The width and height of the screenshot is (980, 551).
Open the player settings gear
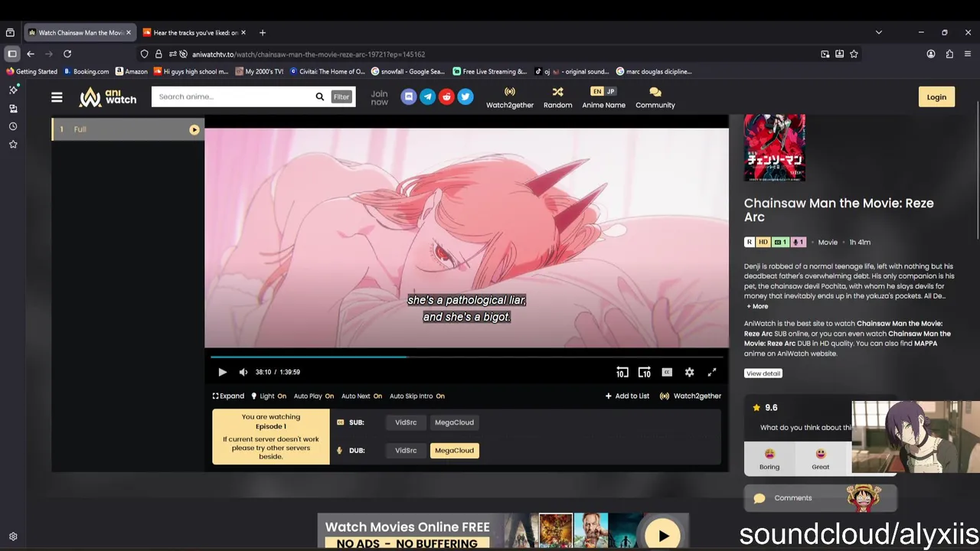click(x=689, y=372)
